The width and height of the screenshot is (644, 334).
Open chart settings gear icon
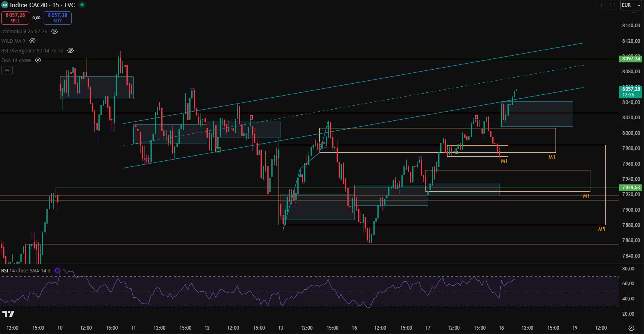tap(631, 328)
